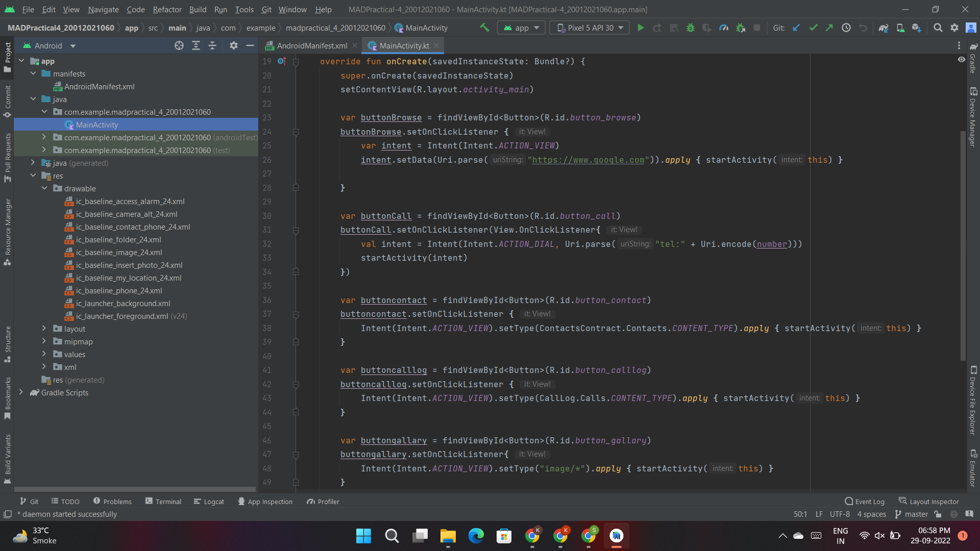The width and height of the screenshot is (980, 551).
Task: Open the Logcat tool window
Action: [x=209, y=502]
